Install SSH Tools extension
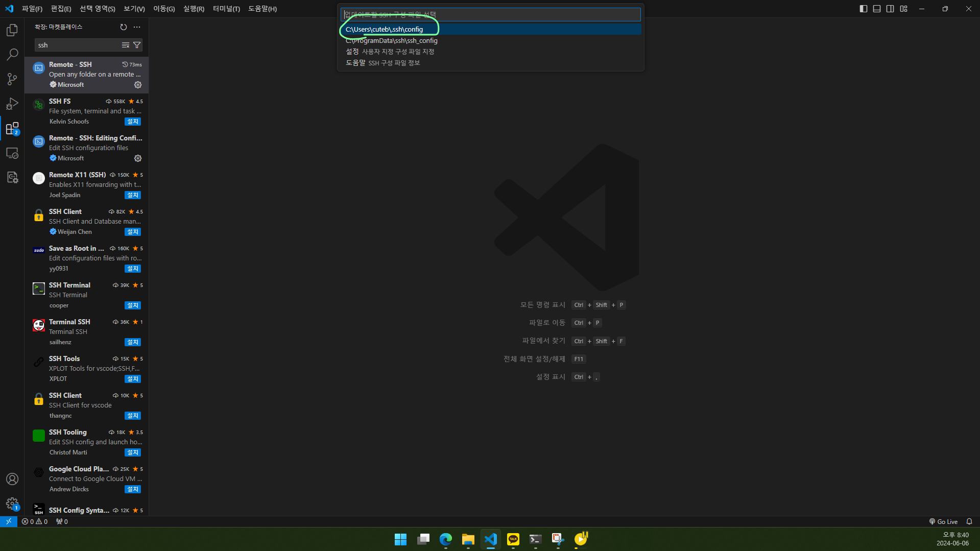This screenshot has height=551, width=980. 133,379
